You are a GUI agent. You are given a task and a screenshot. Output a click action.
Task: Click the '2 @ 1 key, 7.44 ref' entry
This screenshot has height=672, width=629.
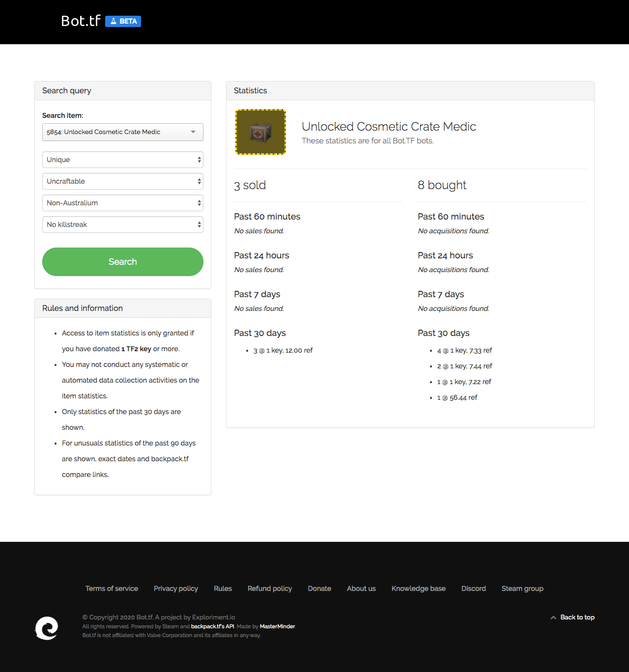tap(464, 366)
